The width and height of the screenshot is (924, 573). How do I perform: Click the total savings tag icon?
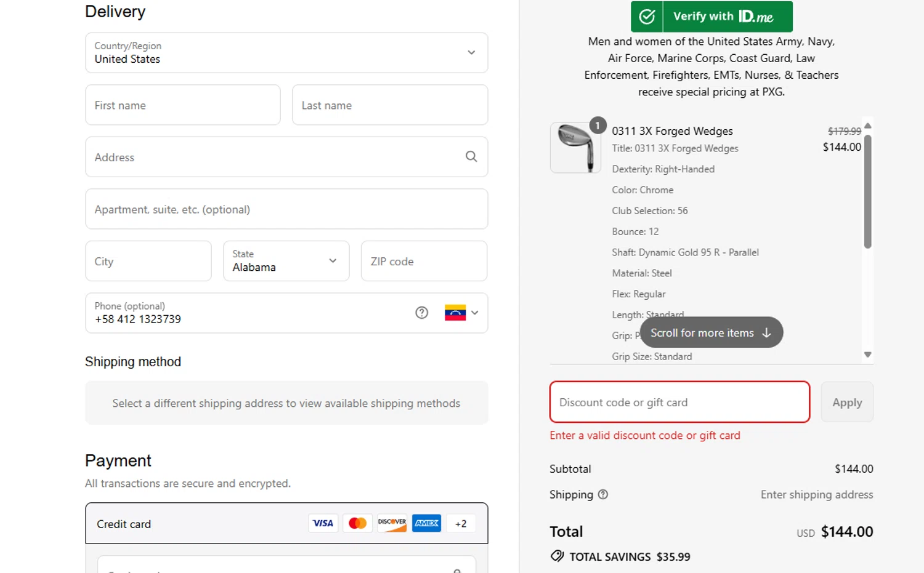(557, 556)
